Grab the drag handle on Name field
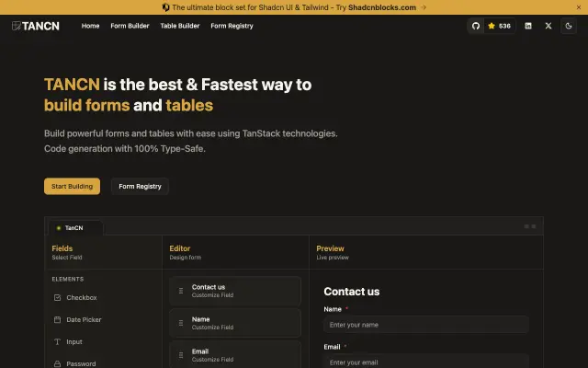 181,323
